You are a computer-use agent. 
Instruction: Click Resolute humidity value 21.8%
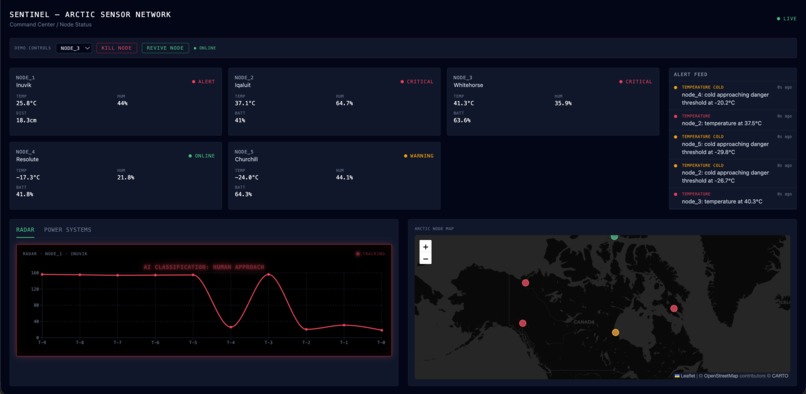(126, 177)
